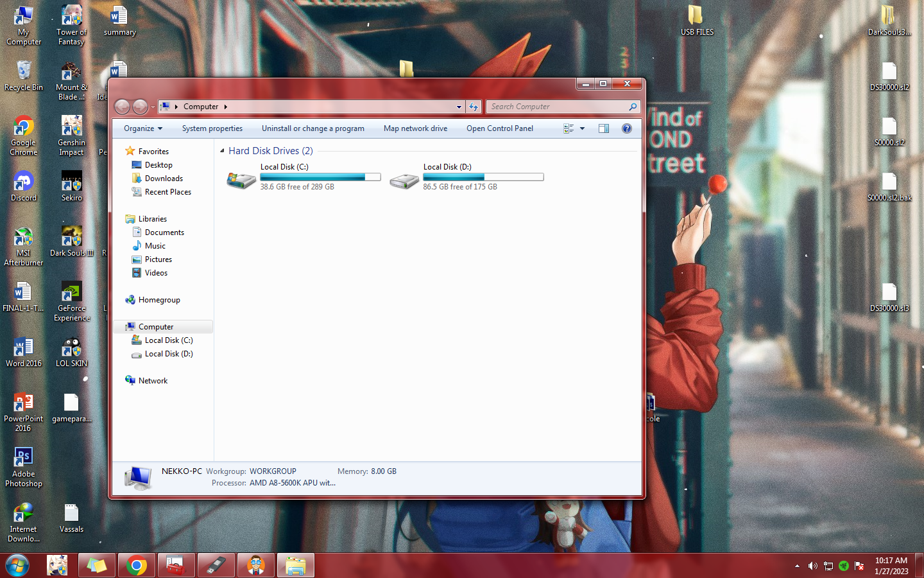Toggle the preview pane button
This screenshot has width=924, height=578.
pyautogui.click(x=604, y=128)
